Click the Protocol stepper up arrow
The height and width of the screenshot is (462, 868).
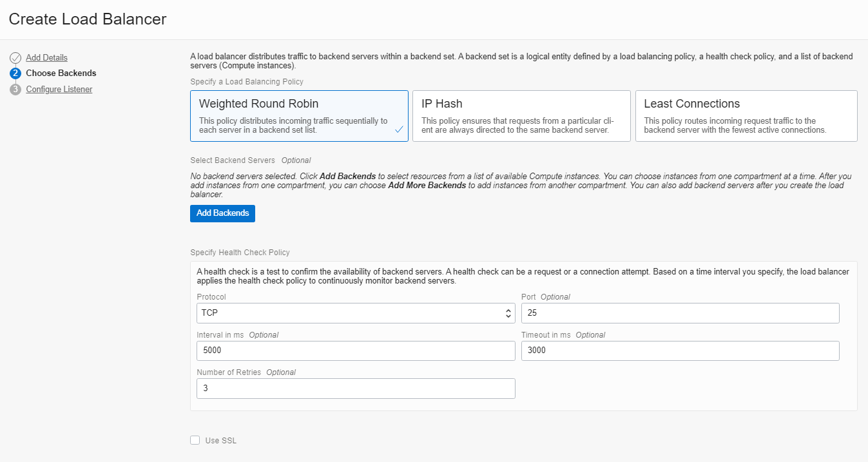[x=508, y=310]
